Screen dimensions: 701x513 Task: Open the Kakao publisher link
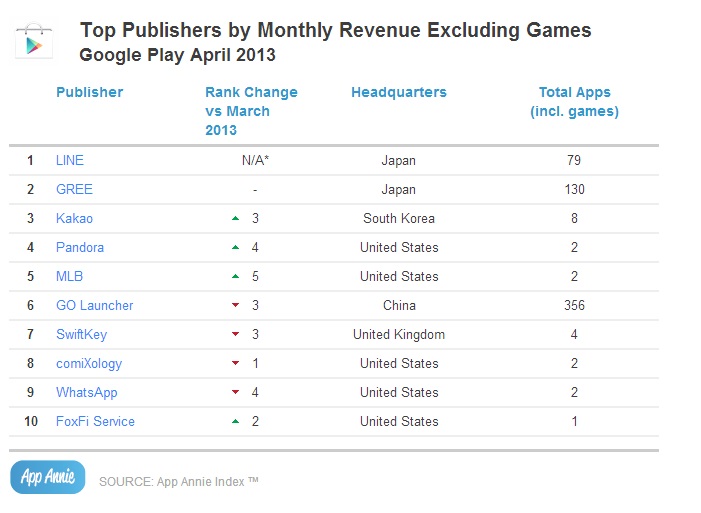click(x=74, y=218)
